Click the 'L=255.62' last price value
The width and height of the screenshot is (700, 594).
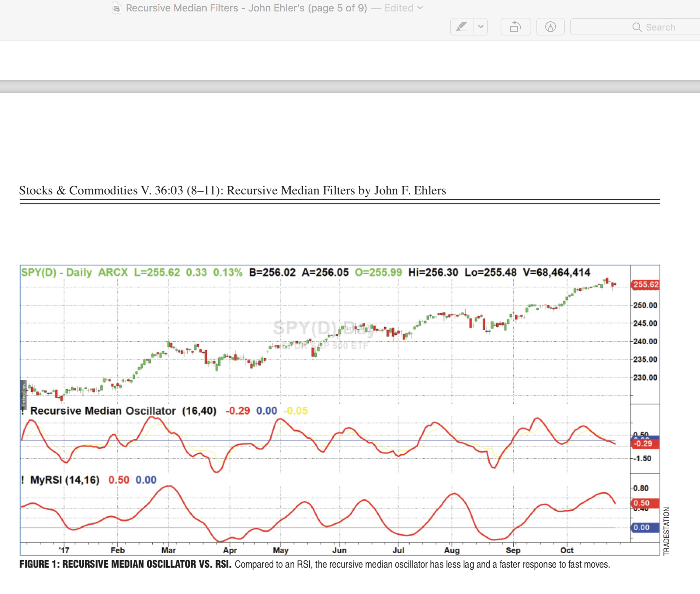157,272
